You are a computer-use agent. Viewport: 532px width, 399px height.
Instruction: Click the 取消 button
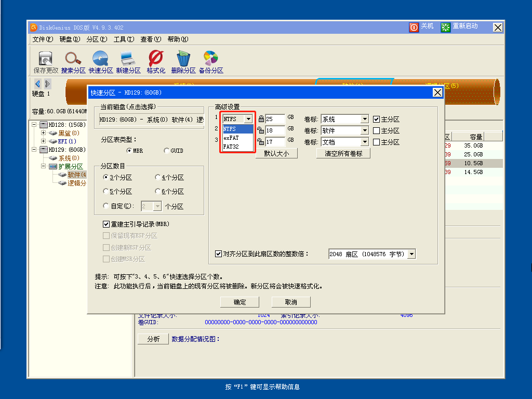click(x=291, y=302)
